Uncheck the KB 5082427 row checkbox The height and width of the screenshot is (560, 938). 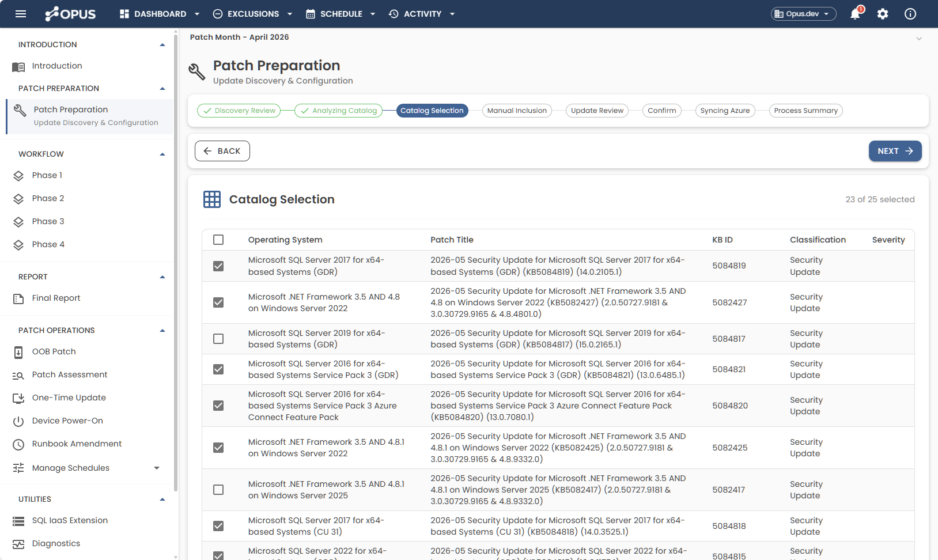pos(218,302)
